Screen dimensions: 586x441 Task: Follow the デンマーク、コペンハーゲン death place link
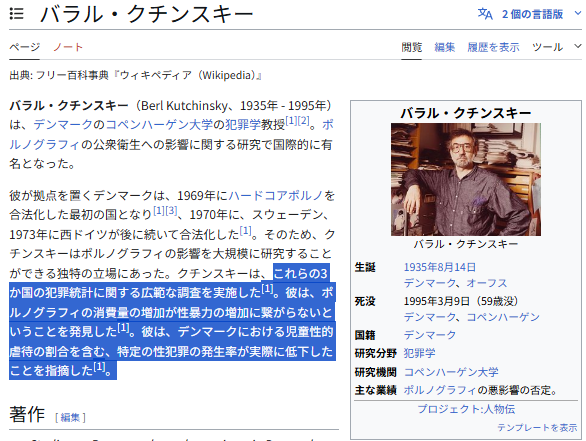coord(472,317)
